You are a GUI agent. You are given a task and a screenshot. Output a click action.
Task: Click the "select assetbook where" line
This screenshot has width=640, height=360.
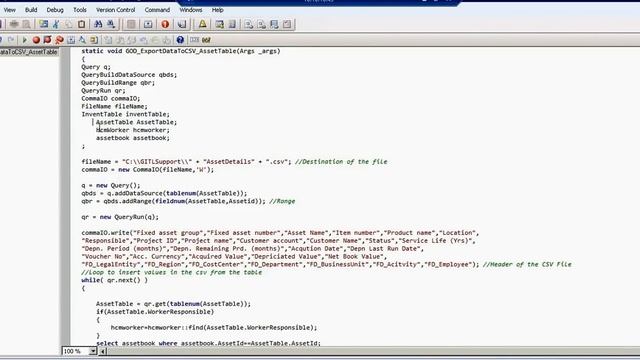(208, 343)
